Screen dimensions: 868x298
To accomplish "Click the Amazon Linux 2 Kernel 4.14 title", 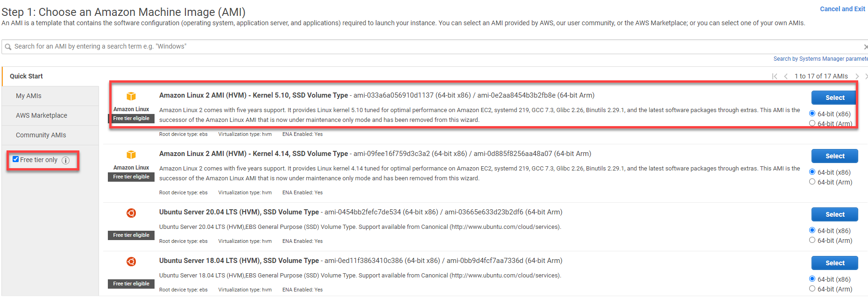I will pos(254,154).
